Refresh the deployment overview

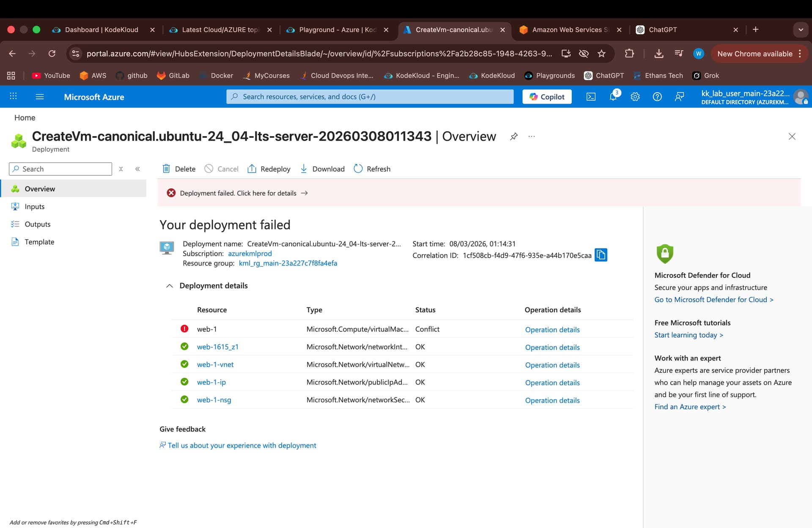click(x=372, y=169)
